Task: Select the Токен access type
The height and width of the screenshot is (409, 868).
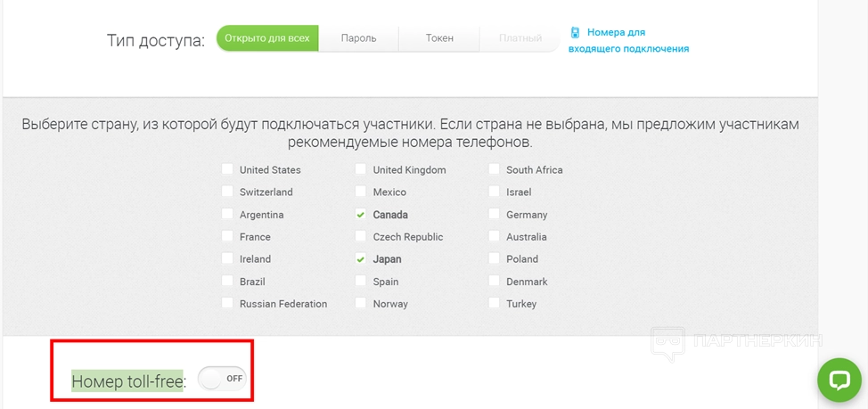Action: tap(439, 38)
